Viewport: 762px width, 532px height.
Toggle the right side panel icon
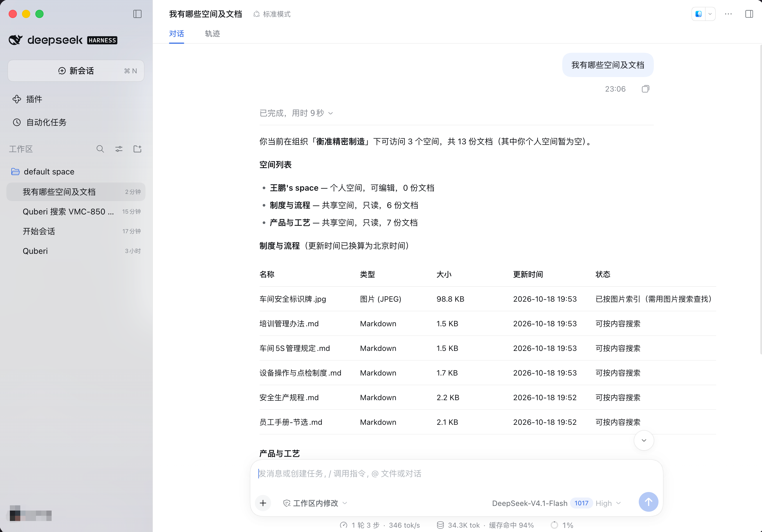pos(749,14)
